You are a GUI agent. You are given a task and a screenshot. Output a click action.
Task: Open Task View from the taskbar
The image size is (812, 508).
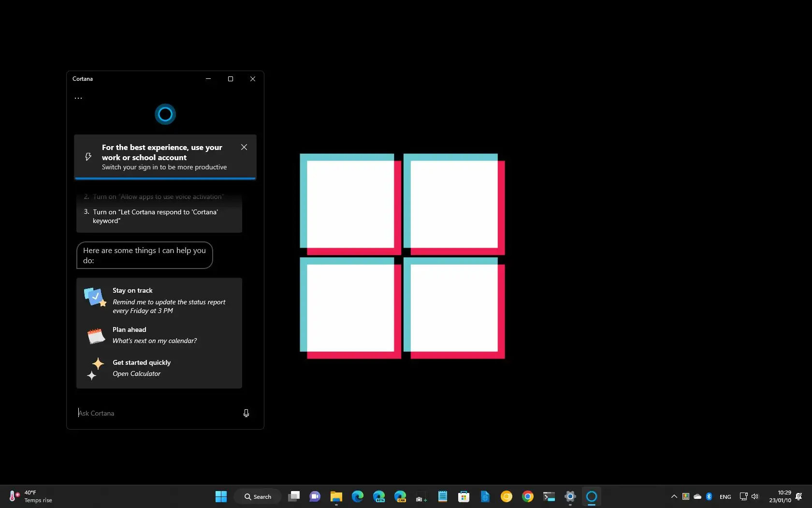click(294, 496)
